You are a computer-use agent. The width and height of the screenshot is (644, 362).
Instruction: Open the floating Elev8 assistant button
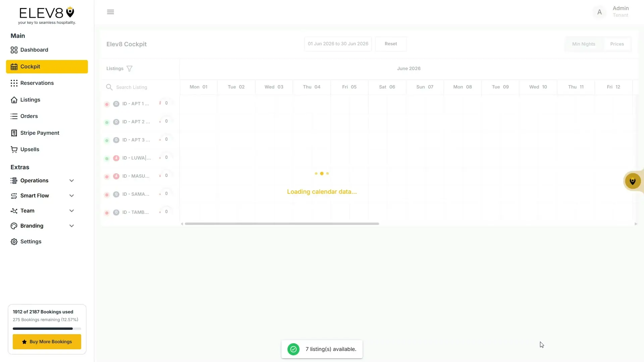tap(633, 181)
